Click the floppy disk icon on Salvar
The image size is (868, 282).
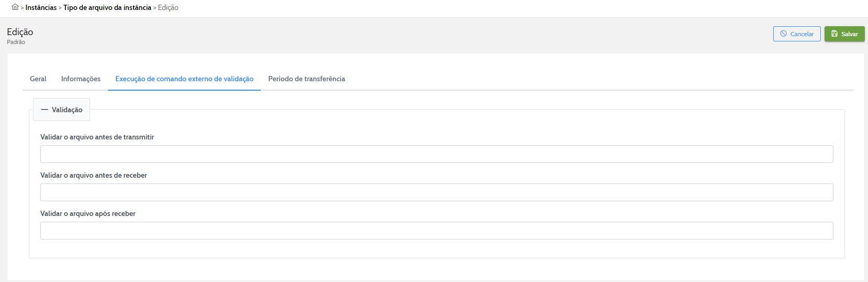tap(834, 34)
